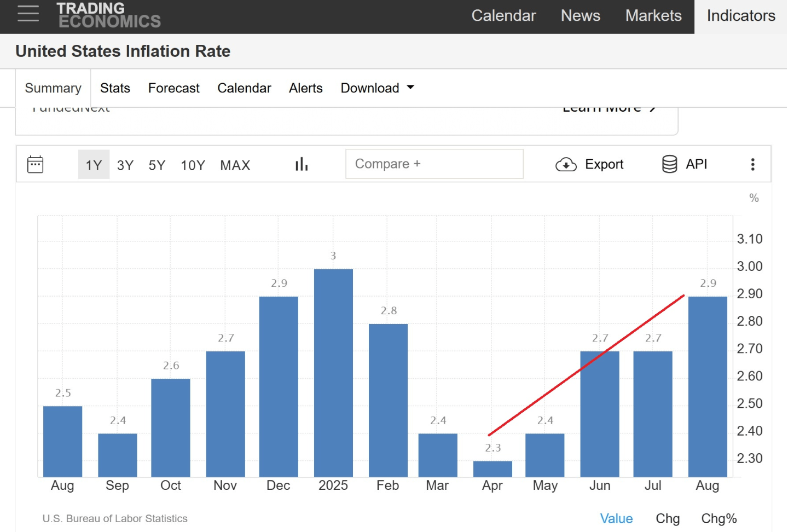Open the three-dot chart options menu

(753, 164)
